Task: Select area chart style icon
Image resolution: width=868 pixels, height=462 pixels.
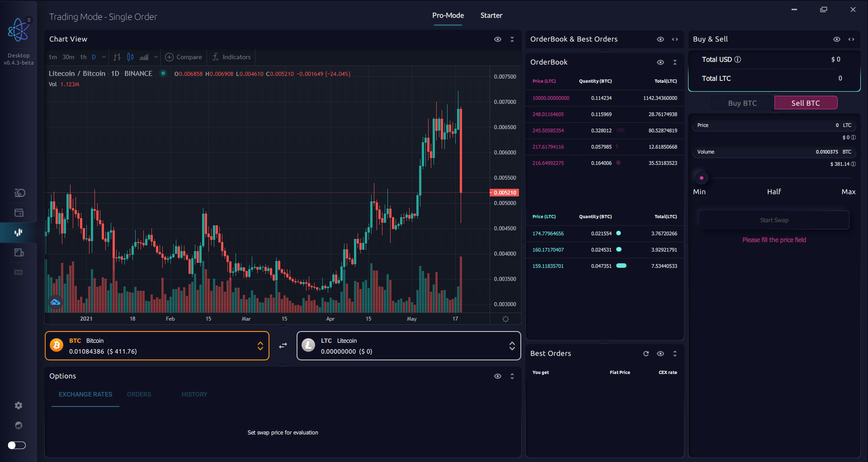Action: tap(144, 57)
